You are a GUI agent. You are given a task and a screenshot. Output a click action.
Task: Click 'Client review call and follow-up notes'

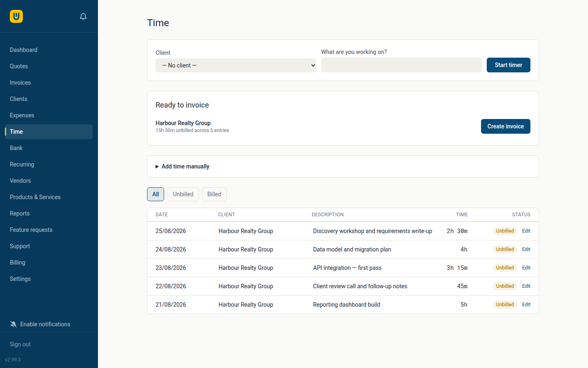pyautogui.click(x=360, y=286)
